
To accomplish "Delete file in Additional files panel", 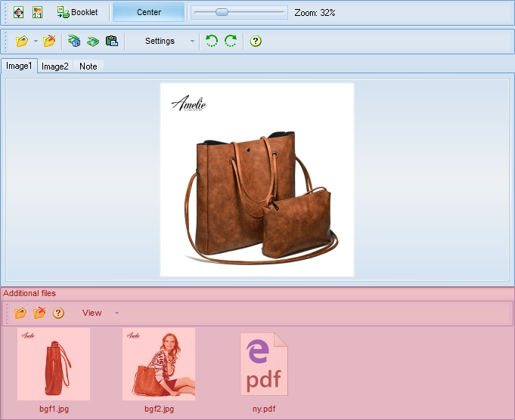I will coord(39,313).
